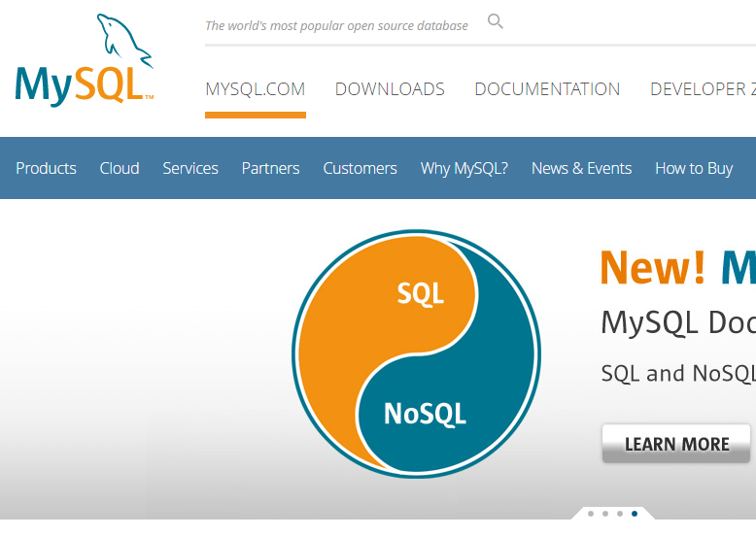Click the orange New! banner headline
756x537 pixels.
[x=653, y=267]
